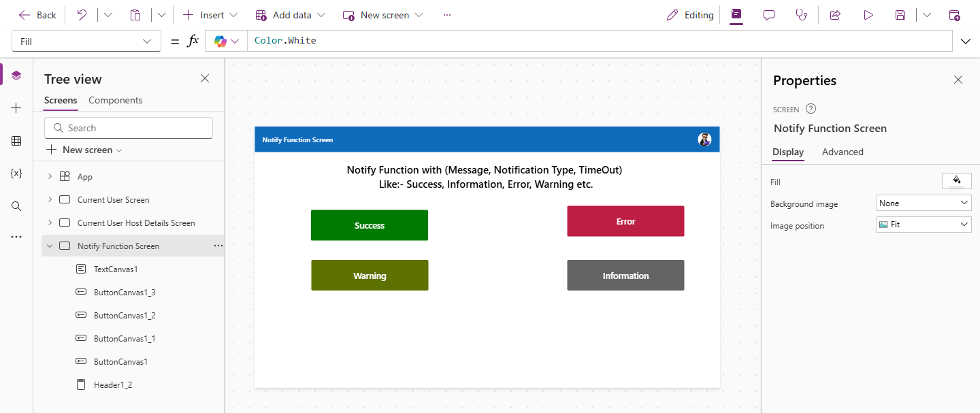Click the gray Information button on canvas

(625, 276)
